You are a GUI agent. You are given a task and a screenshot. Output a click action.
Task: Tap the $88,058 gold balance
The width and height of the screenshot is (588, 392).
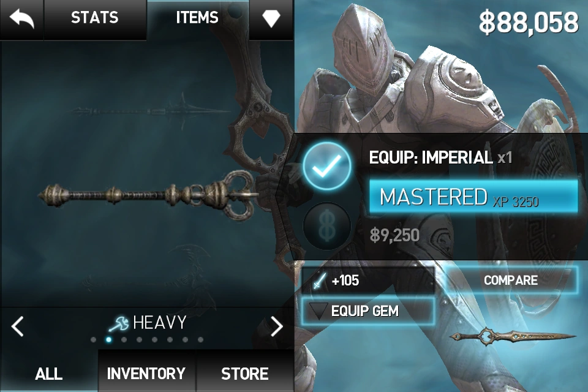(529, 23)
